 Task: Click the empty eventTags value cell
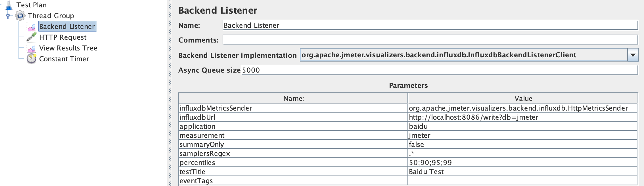(x=522, y=181)
